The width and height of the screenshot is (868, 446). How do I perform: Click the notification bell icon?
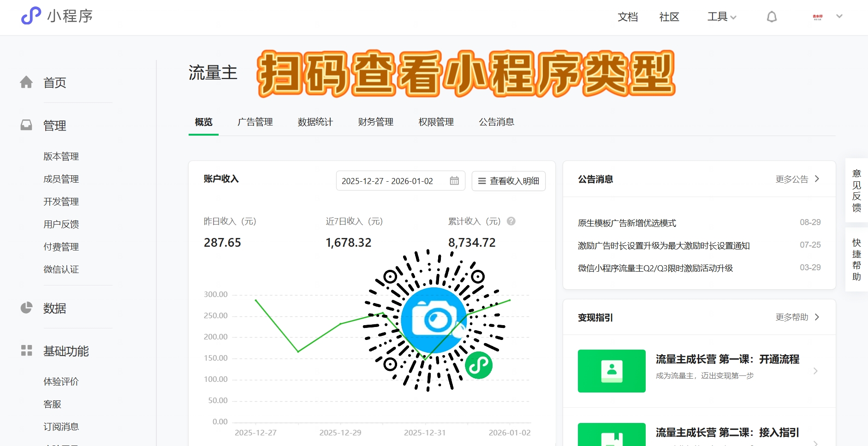(772, 17)
